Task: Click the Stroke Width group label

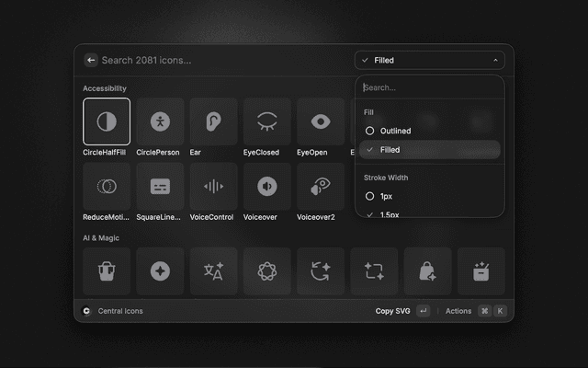Action: 386,178
